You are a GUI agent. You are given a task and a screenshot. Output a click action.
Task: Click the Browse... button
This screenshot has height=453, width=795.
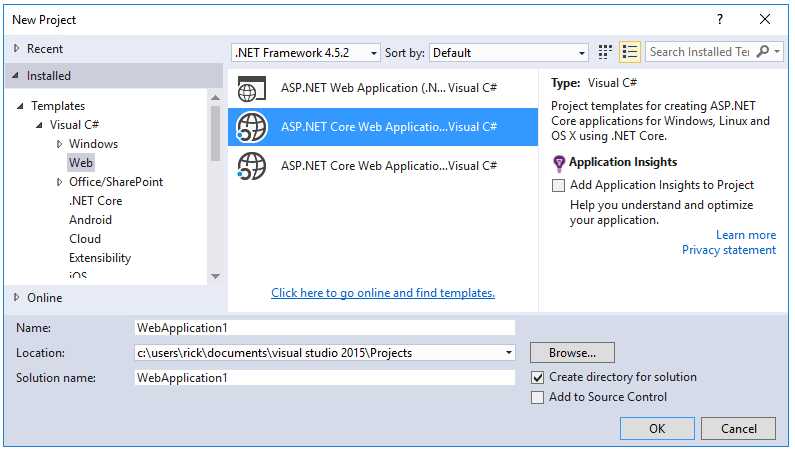(572, 353)
